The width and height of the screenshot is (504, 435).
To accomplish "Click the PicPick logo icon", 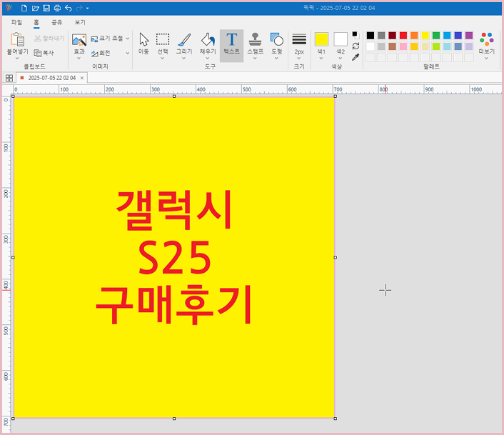I will pyautogui.click(x=9, y=8).
